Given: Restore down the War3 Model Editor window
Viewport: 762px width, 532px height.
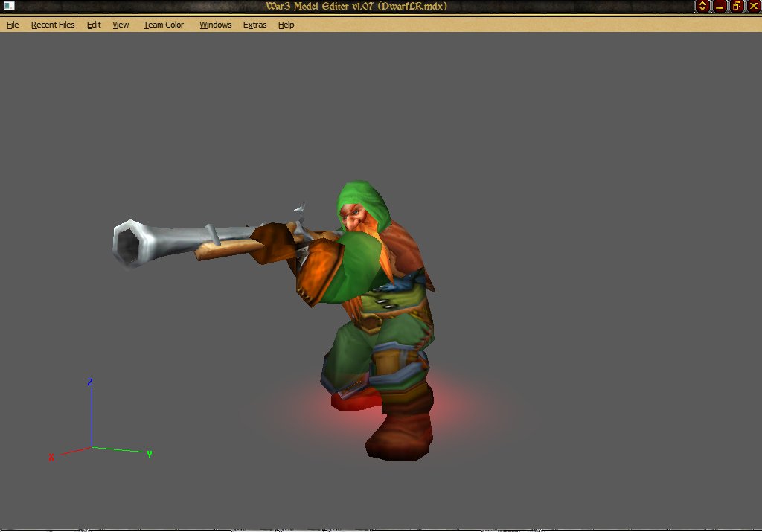Looking at the screenshot, I should click(x=737, y=6).
